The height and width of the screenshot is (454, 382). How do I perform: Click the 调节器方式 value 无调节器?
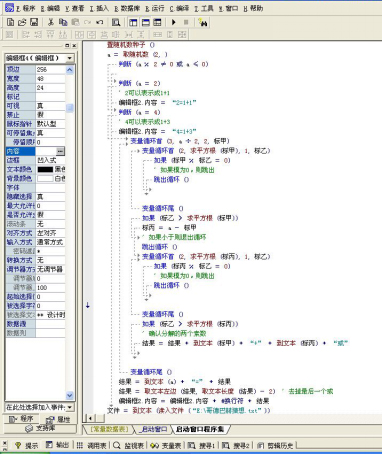(50, 269)
